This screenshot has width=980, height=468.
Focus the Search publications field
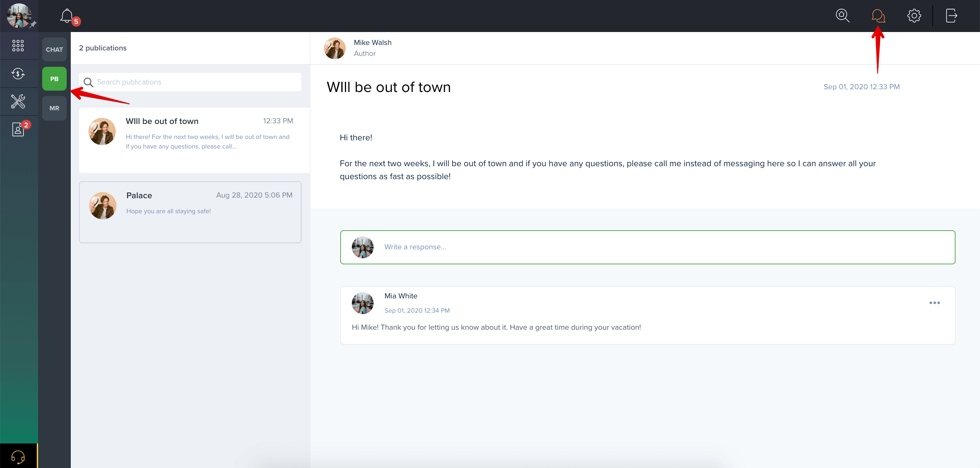tap(190, 82)
